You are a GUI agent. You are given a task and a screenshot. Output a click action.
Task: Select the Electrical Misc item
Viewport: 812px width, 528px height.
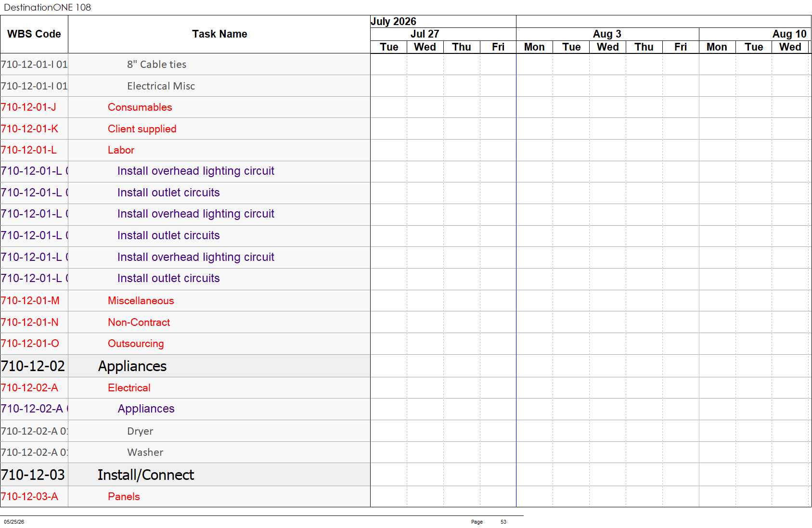[x=161, y=86]
